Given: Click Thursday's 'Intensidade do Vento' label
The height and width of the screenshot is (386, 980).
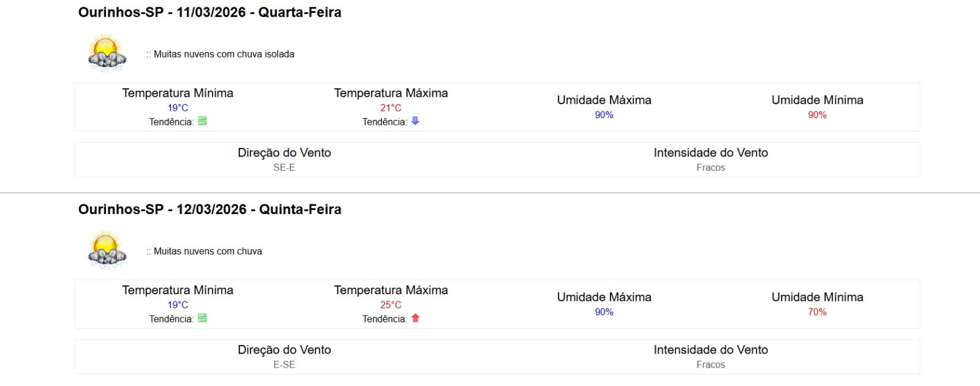Looking at the screenshot, I should click(710, 350).
